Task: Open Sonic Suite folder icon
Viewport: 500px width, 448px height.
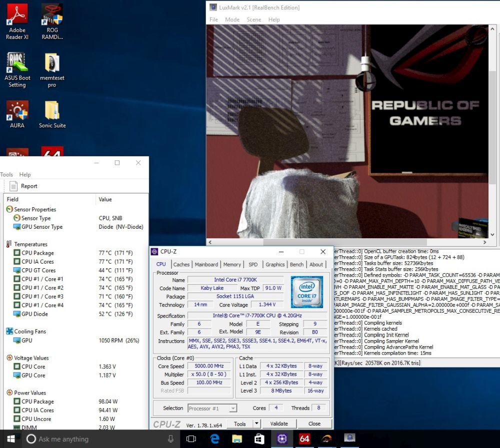Action: (52, 114)
